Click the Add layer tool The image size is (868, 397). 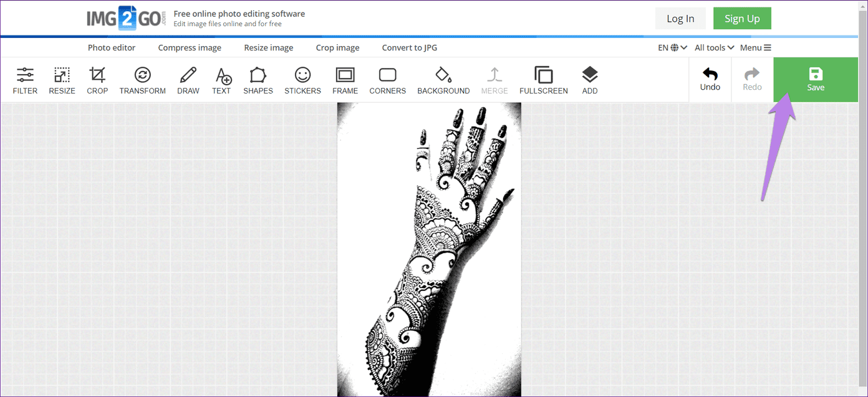(590, 81)
